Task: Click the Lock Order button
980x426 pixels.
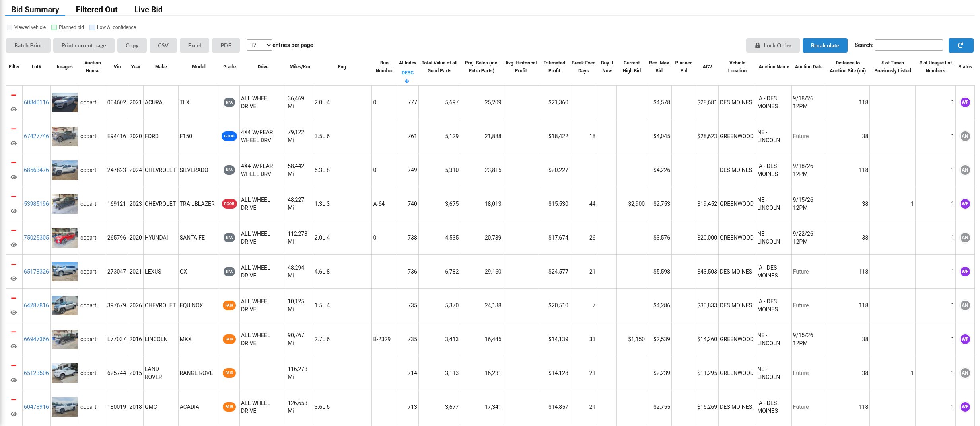Action: tap(773, 45)
